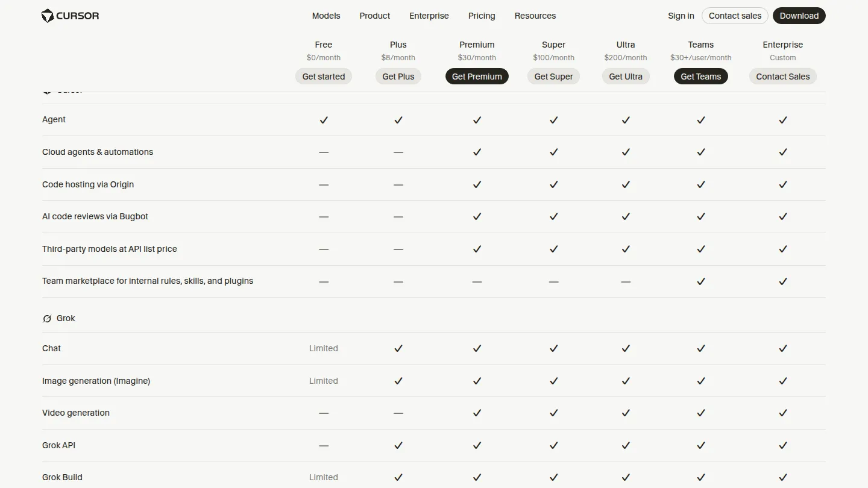Image resolution: width=868 pixels, height=488 pixels.
Task: Click the 'Video generation' row label
Action: click(x=76, y=413)
